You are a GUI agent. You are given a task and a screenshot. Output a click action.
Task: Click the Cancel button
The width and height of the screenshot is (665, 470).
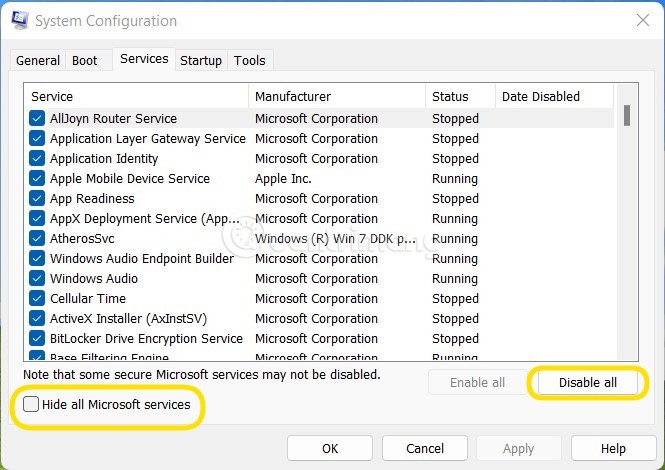click(425, 449)
